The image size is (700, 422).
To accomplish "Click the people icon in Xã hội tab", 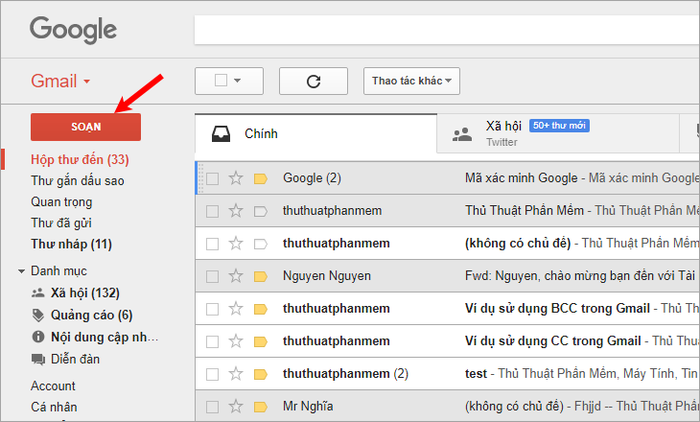I will 462,134.
